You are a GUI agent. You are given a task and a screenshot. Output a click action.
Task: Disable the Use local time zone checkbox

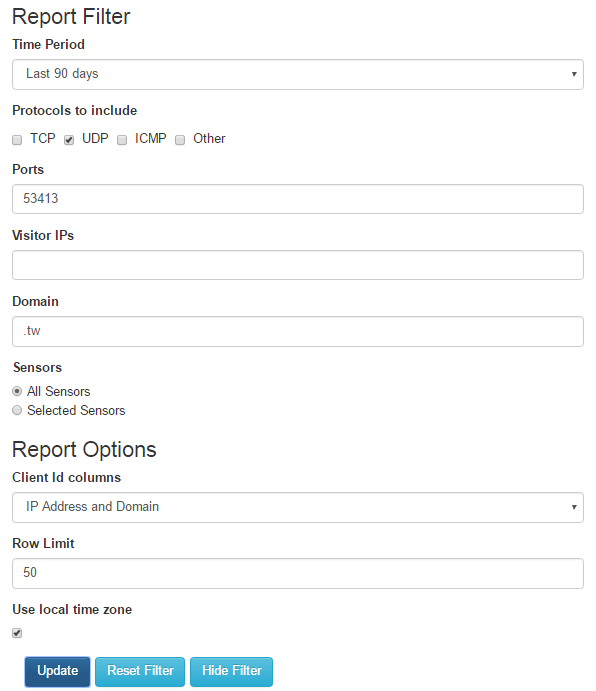click(x=17, y=633)
